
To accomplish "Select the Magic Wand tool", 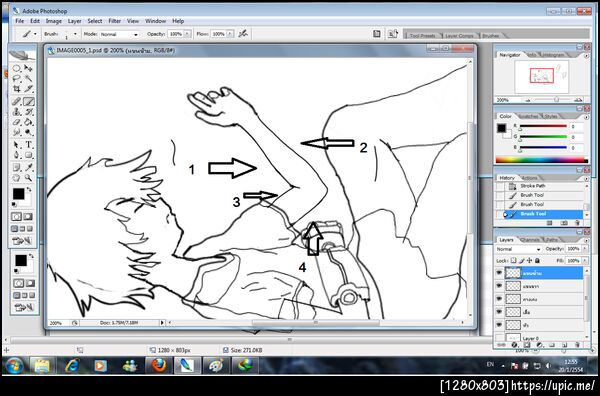I will point(29,78).
